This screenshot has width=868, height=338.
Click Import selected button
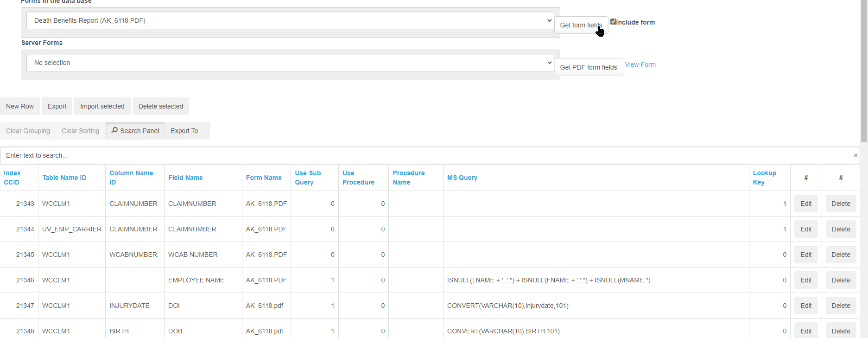click(x=102, y=106)
